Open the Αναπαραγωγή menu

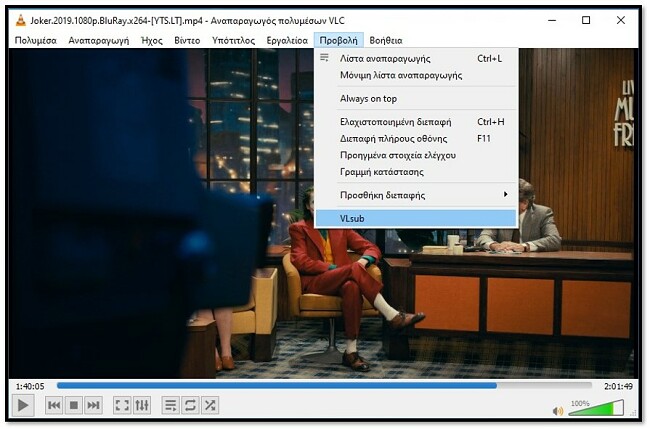[x=99, y=41]
